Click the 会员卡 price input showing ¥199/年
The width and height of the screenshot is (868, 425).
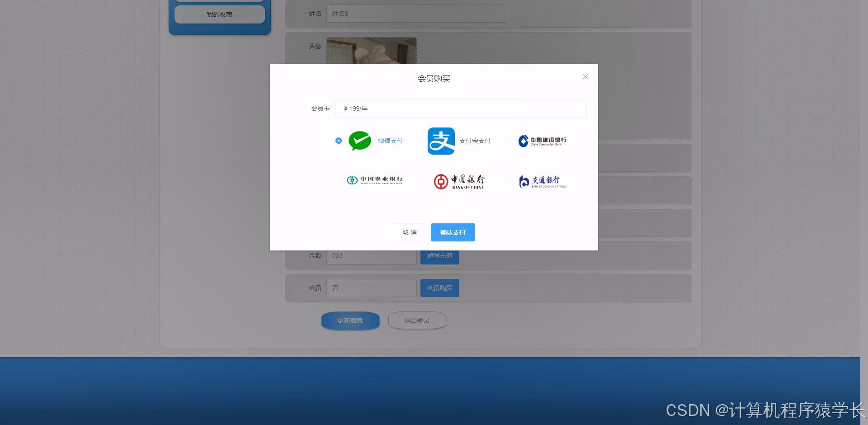tap(461, 108)
